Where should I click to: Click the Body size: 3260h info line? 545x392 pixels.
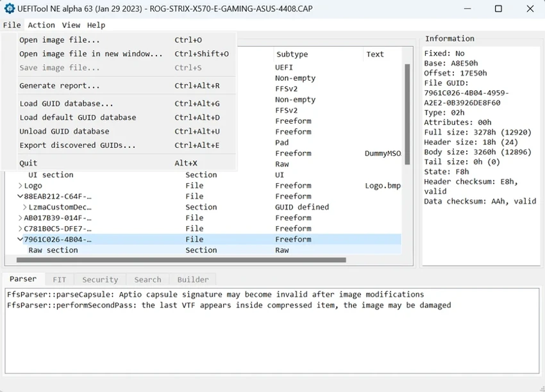coord(478,152)
